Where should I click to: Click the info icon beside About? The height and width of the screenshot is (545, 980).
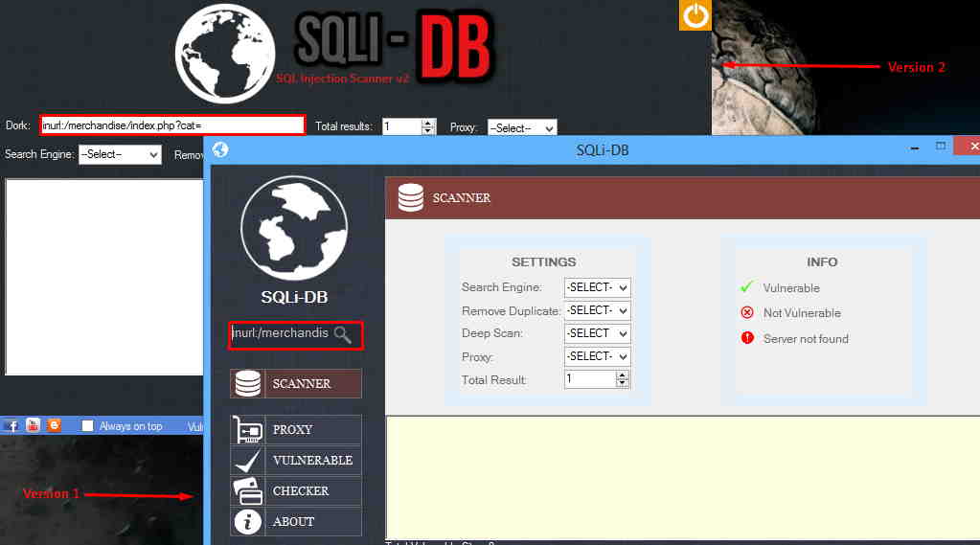[x=248, y=521]
